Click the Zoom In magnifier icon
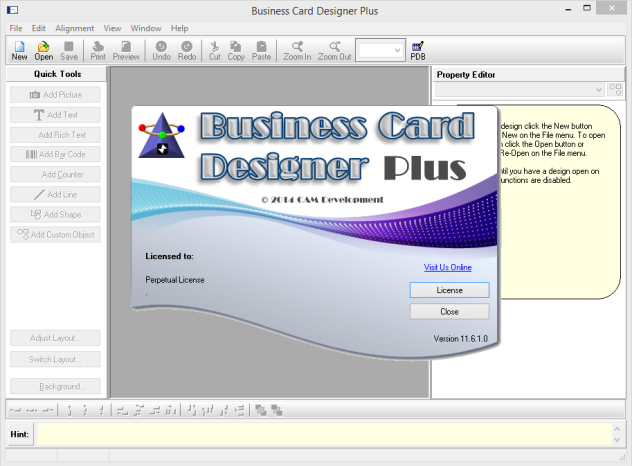 click(x=297, y=50)
